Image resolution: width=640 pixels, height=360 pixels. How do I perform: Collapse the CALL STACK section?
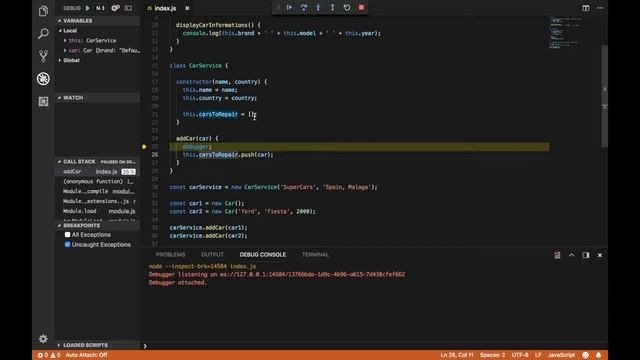98,162
